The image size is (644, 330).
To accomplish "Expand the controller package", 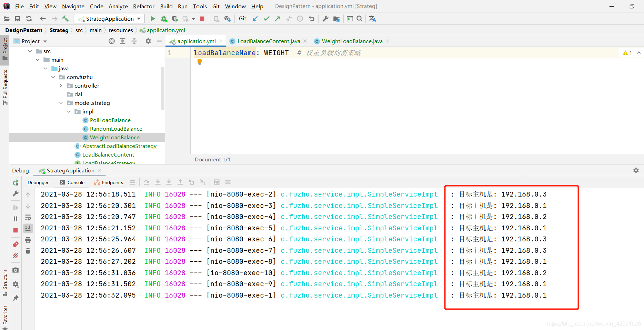I will tap(61, 86).
